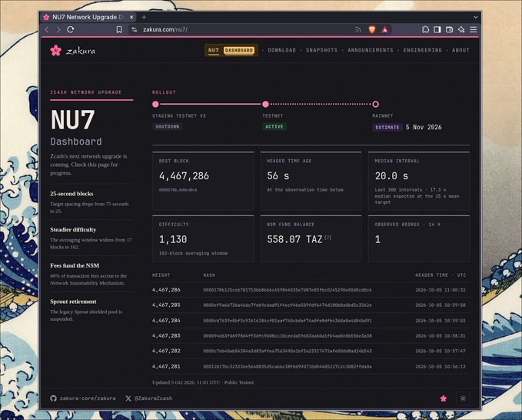The height and width of the screenshot is (420, 522).
Task: Select the NU7 Network Upgrade browser tab
Action: tap(88, 17)
